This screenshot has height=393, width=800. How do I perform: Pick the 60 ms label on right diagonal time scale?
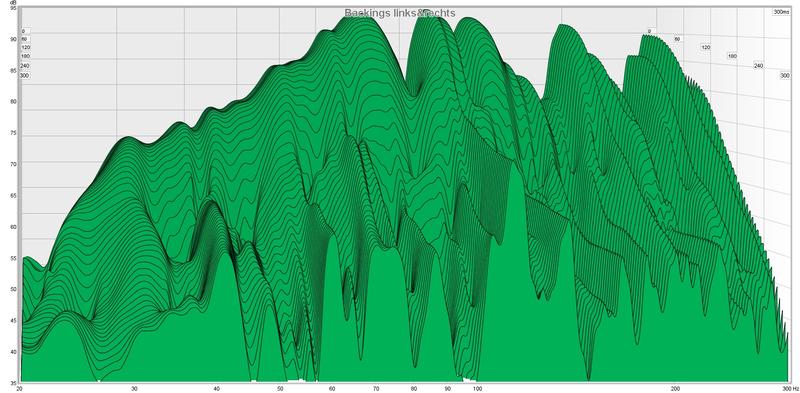pyautogui.click(x=677, y=39)
